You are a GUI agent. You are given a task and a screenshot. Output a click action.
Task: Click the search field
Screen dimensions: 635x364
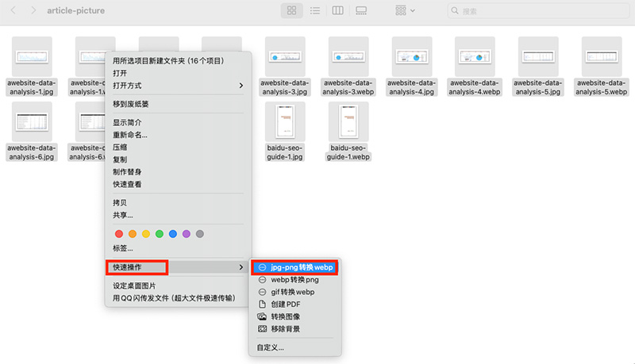click(x=538, y=11)
